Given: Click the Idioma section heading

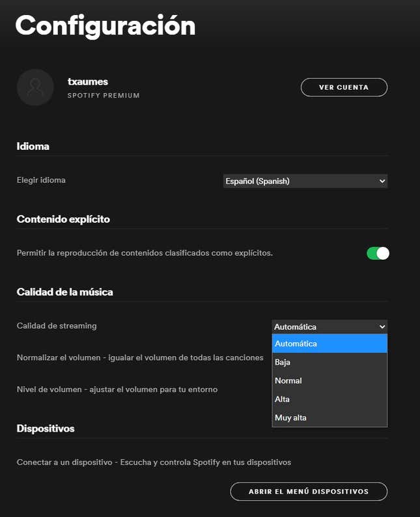Looking at the screenshot, I should tap(33, 146).
